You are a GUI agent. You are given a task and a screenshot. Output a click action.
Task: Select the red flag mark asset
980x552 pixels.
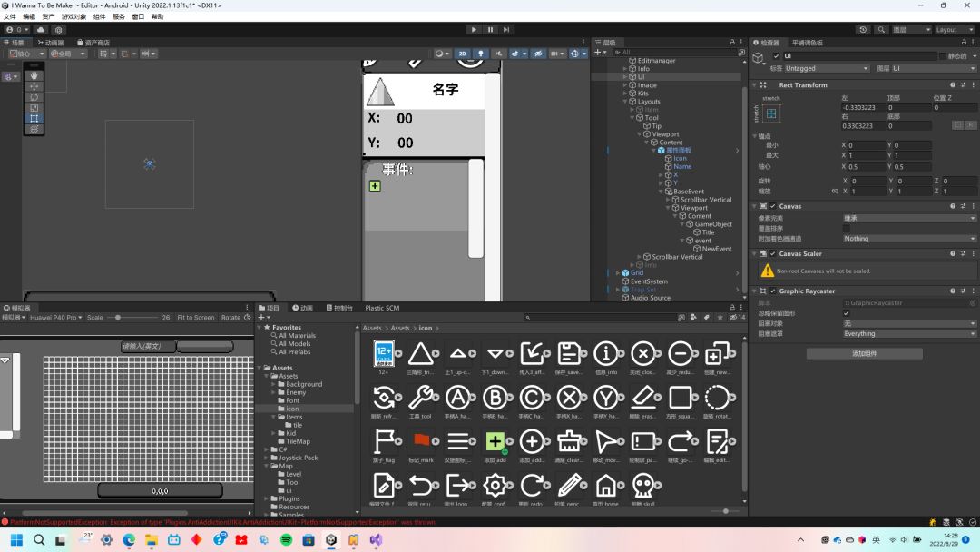tap(419, 441)
